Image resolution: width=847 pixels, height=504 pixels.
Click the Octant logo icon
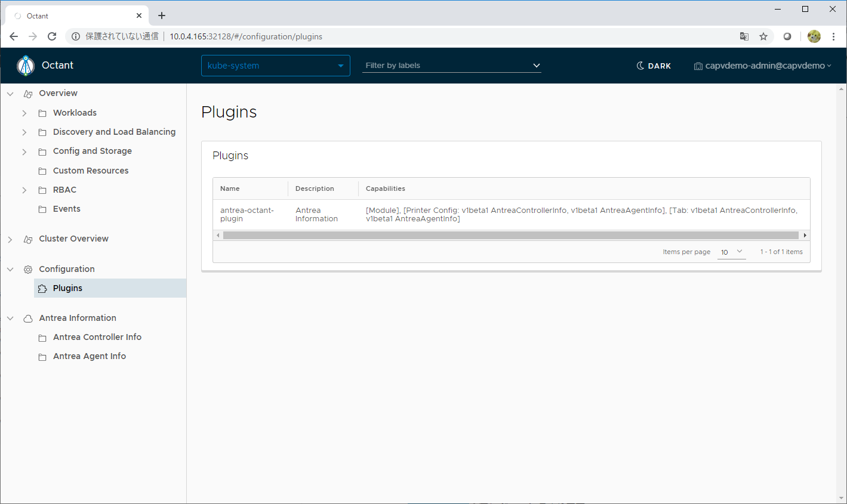click(26, 66)
